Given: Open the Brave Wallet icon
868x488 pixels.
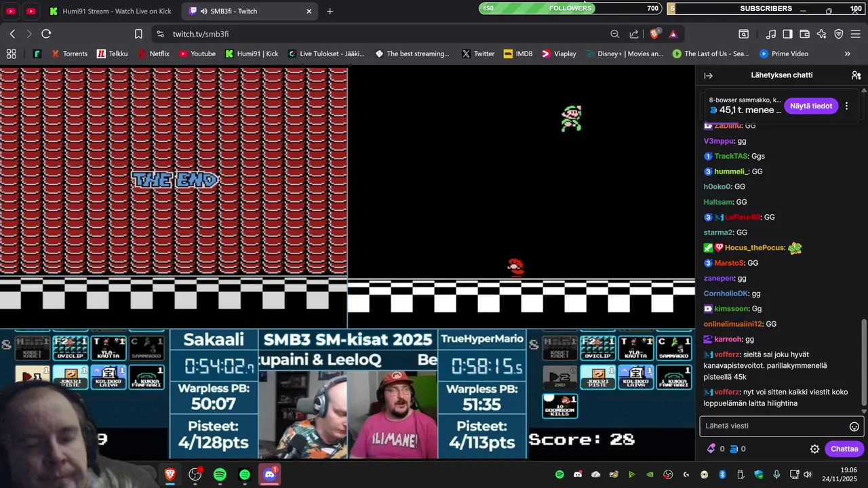Looking at the screenshot, I should pos(805,34).
